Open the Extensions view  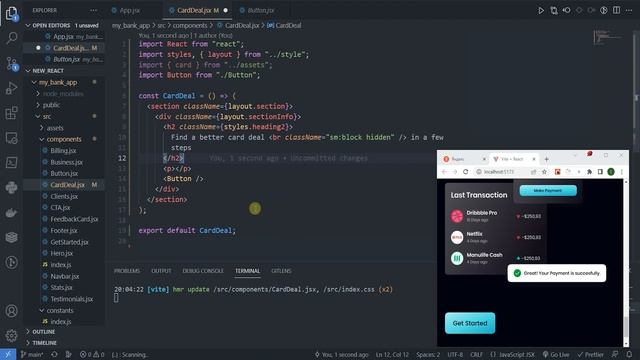(11, 113)
